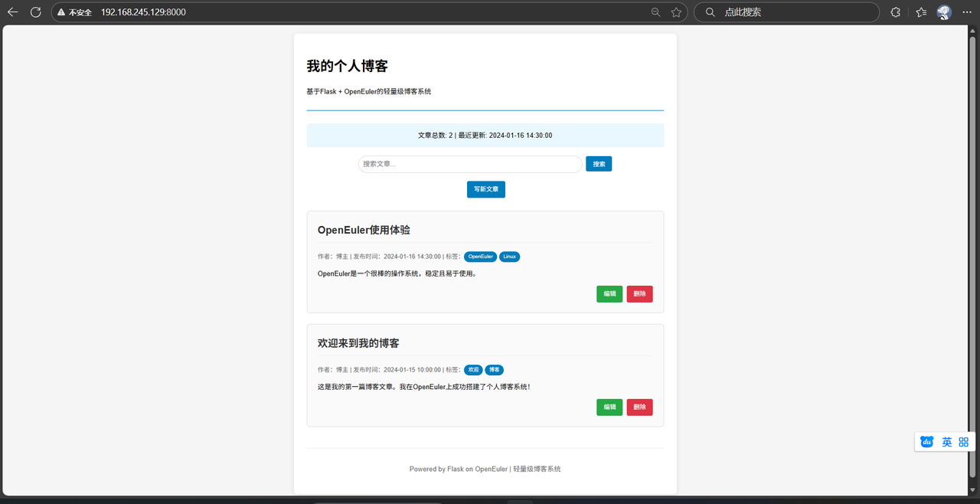Screen dimensions: 980x504
Task: Edit the OpenEuler使用体验 article
Action: [609, 294]
